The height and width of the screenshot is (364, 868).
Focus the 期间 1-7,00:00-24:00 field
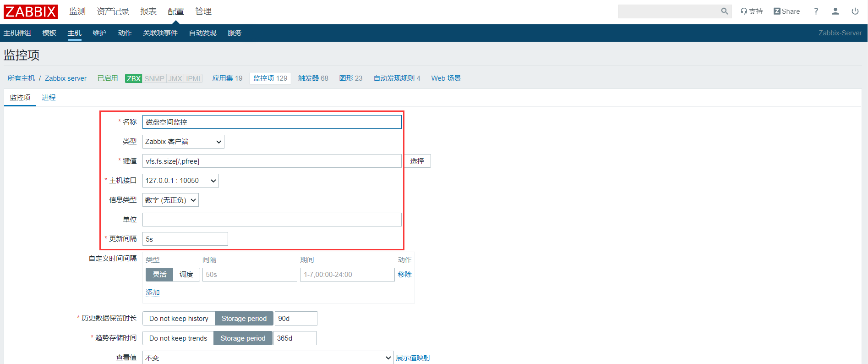347,275
